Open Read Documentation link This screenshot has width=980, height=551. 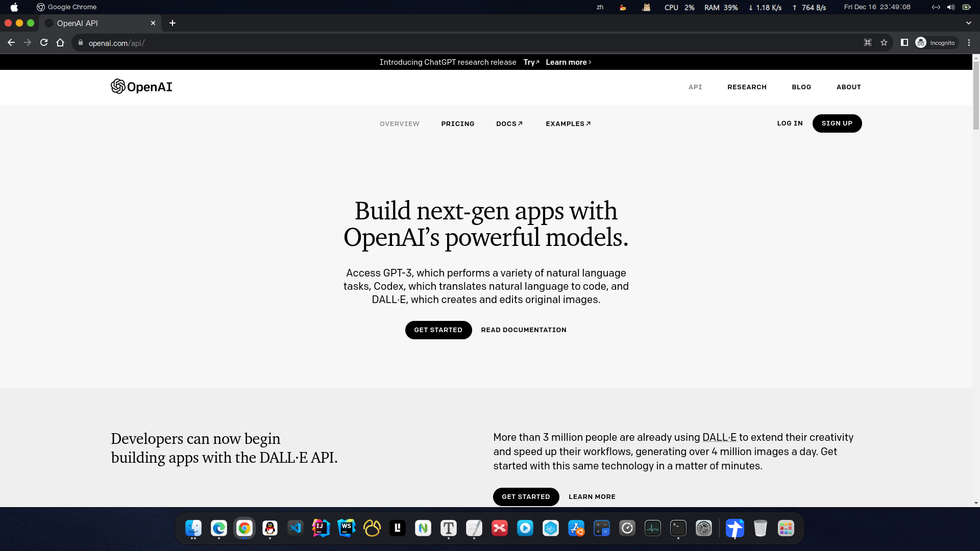point(524,330)
